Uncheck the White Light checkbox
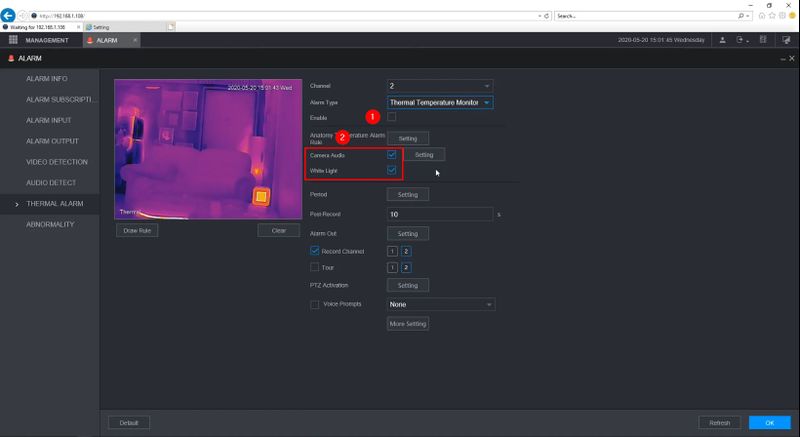The width and height of the screenshot is (800, 437). [392, 170]
